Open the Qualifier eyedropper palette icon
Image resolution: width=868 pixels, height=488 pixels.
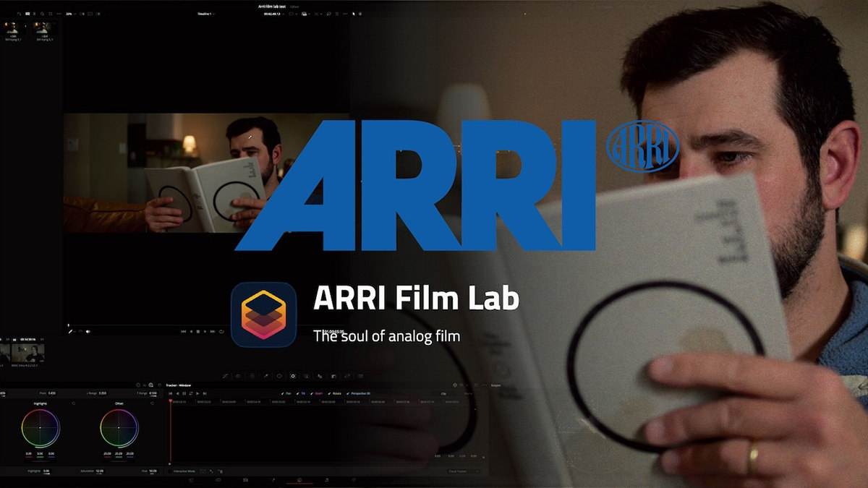(x=265, y=376)
